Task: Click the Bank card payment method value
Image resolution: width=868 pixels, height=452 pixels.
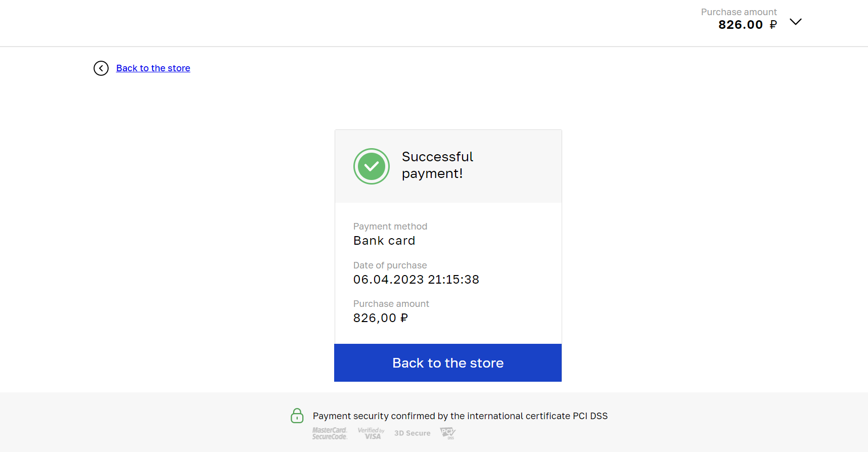Action: (x=384, y=241)
